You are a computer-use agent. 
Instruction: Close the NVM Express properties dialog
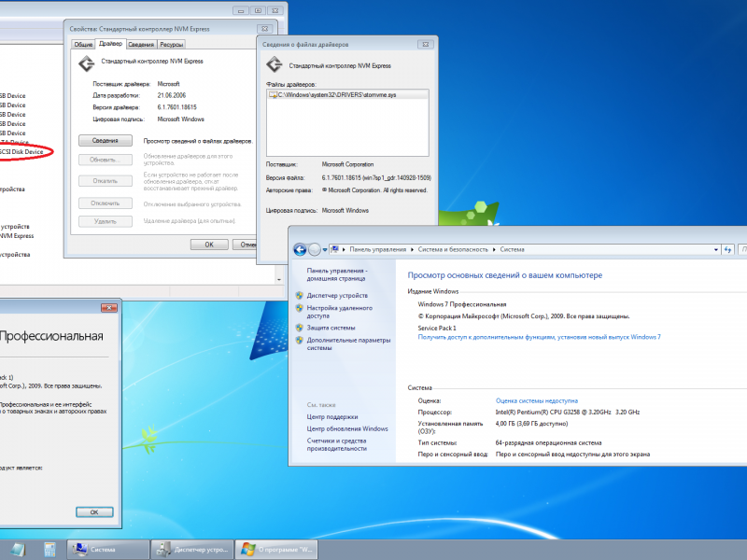pyautogui.click(x=265, y=29)
